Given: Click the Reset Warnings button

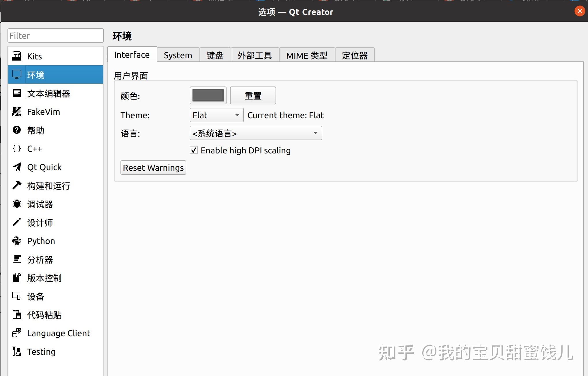Looking at the screenshot, I should coord(153,168).
